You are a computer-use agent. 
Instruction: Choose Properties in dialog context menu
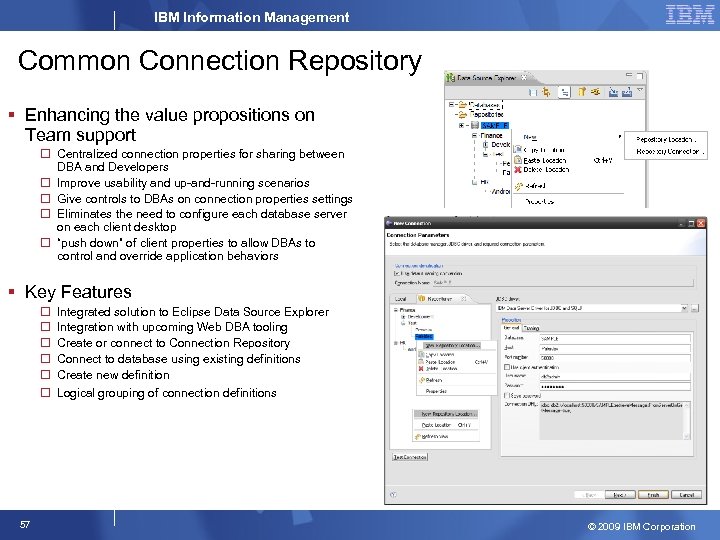point(436,391)
